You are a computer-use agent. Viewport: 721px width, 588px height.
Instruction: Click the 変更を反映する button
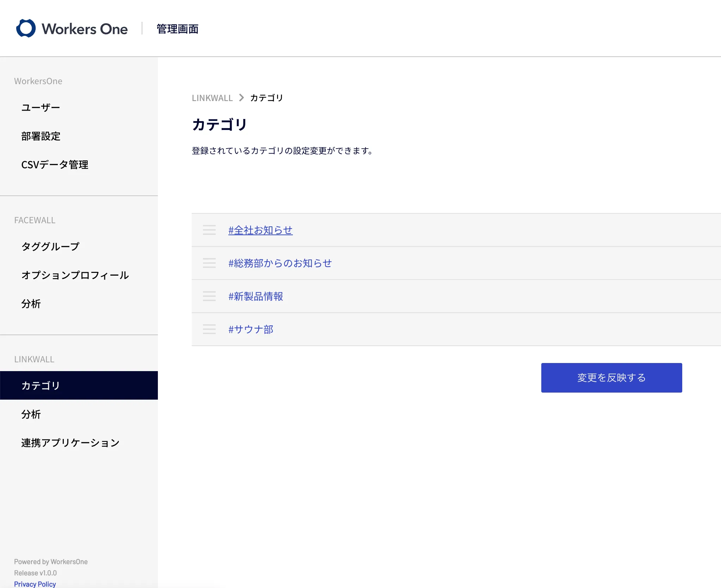point(612,378)
